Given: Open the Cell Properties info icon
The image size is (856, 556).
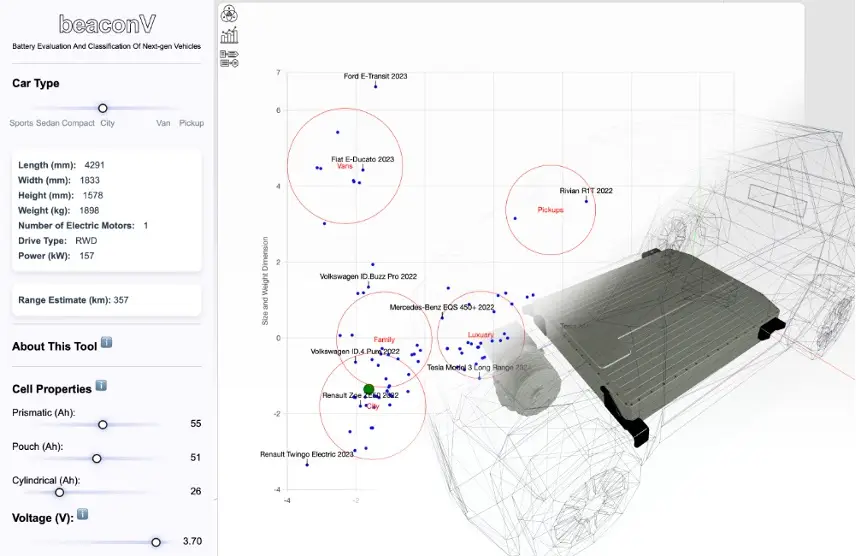Looking at the screenshot, I should tap(101, 386).
